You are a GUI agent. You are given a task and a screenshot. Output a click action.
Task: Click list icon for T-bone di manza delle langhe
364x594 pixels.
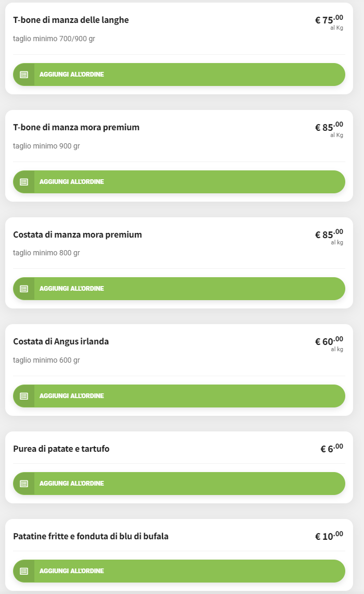(23, 75)
